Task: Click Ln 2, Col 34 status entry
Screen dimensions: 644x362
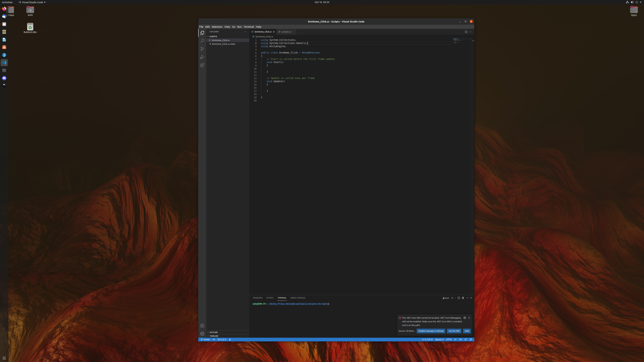Action: pos(427,340)
